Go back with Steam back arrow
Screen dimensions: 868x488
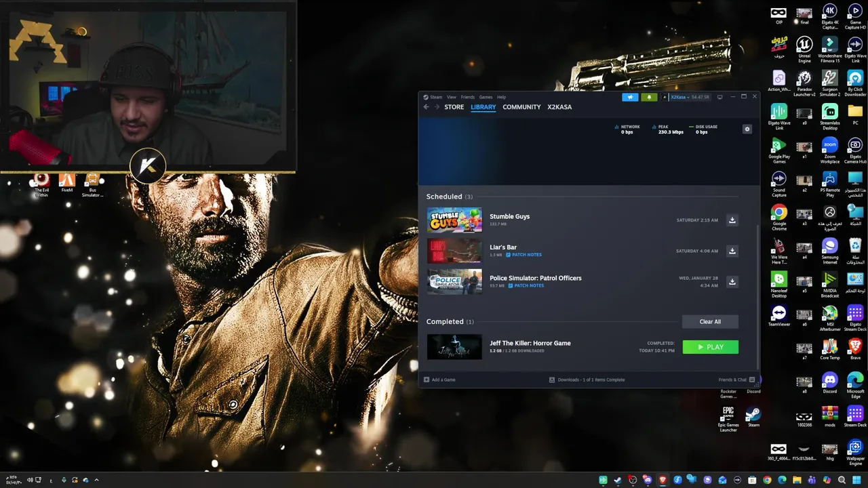(x=426, y=107)
